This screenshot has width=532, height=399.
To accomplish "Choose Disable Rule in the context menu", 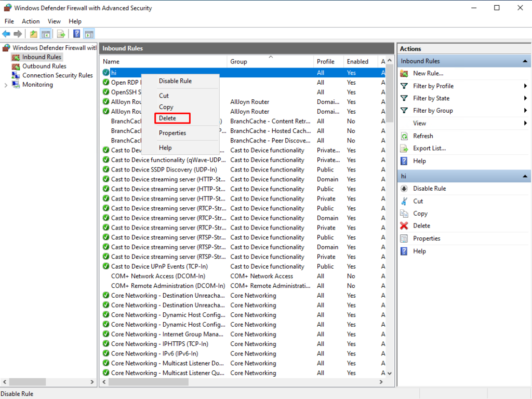I will [180, 81].
